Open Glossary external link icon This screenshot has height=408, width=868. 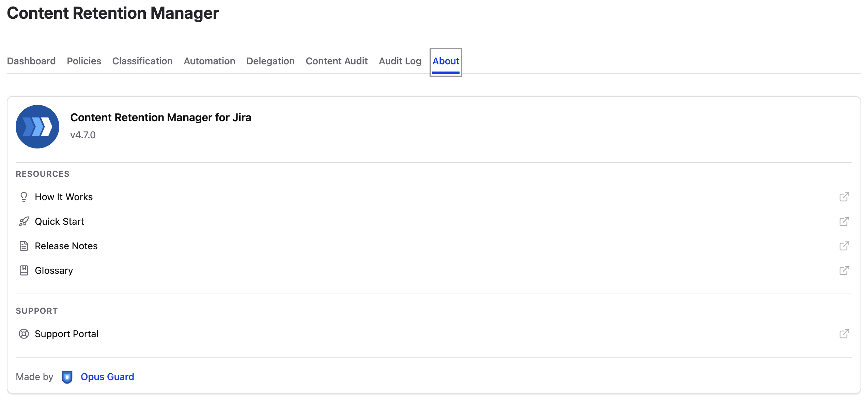tap(844, 270)
